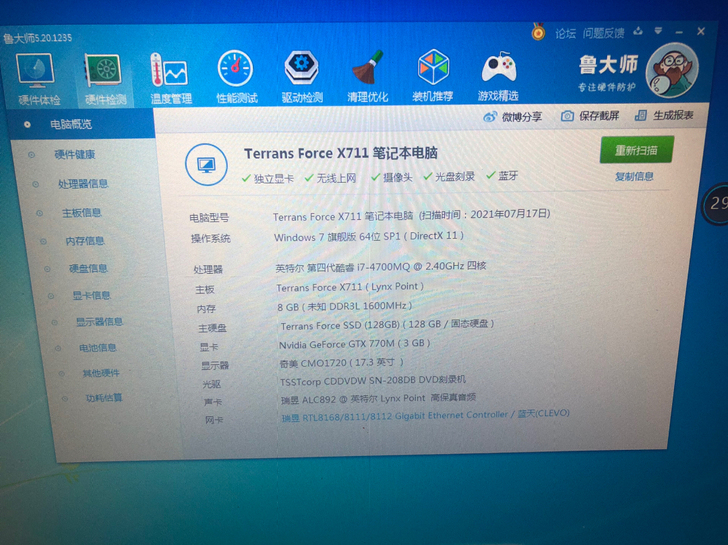The height and width of the screenshot is (545, 728).
Task: Click the Terrans Force SSD (128GB) value
Action: coord(387,324)
